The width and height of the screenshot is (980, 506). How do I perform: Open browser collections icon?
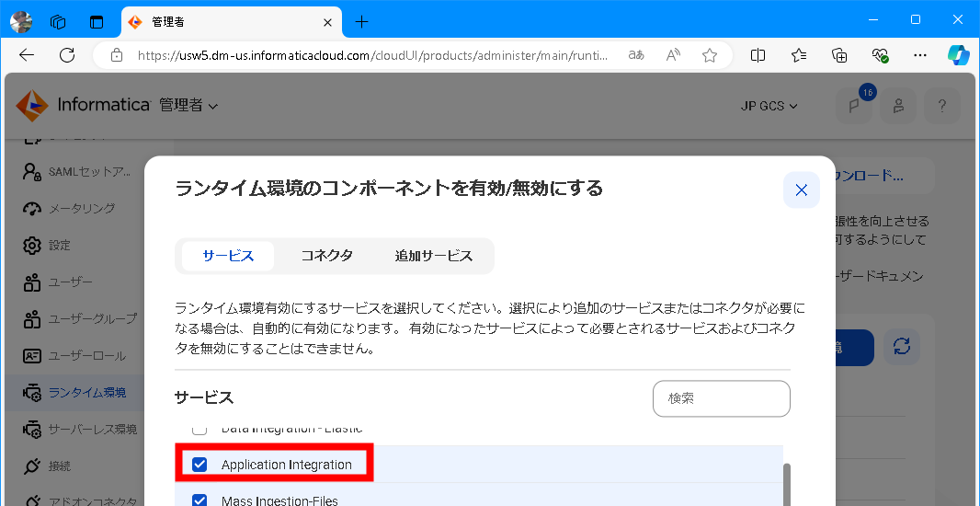[839, 56]
